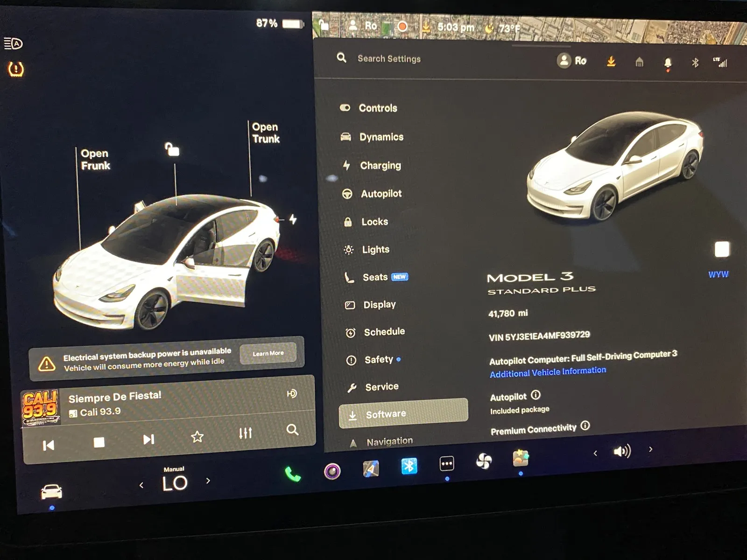
Task: Favorite the Cali 93.9 station with star
Action: coord(197,437)
